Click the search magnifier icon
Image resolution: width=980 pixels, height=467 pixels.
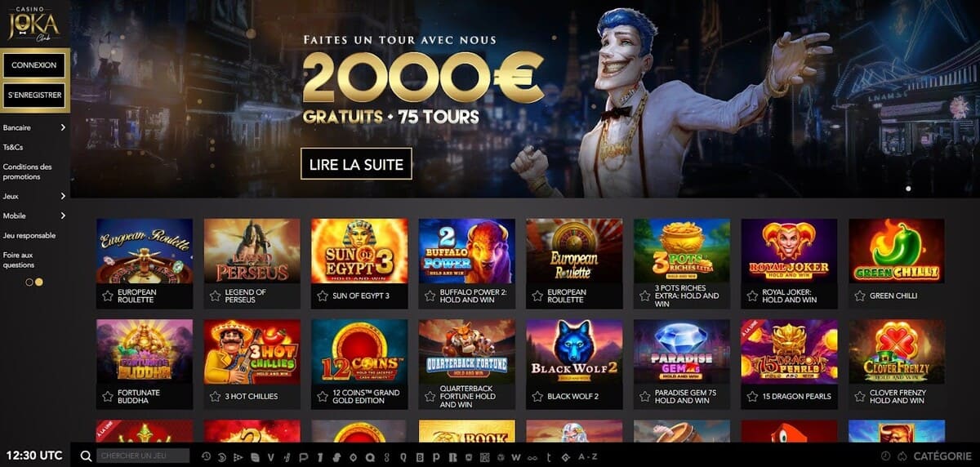point(86,456)
